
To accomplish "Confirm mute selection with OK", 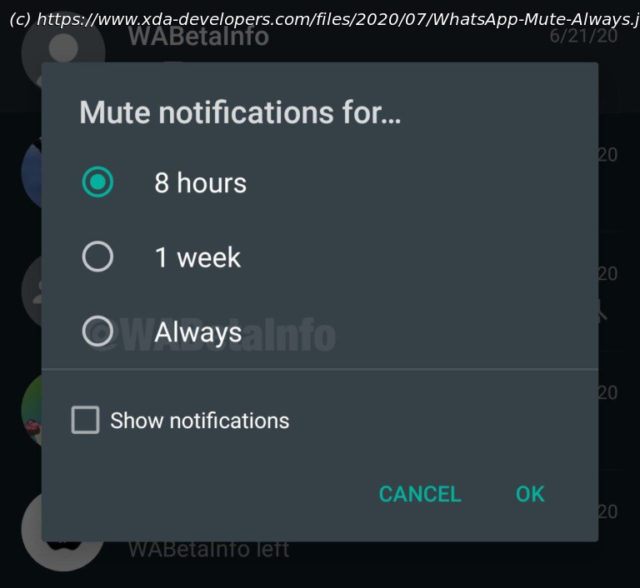I will pyautogui.click(x=530, y=494).
